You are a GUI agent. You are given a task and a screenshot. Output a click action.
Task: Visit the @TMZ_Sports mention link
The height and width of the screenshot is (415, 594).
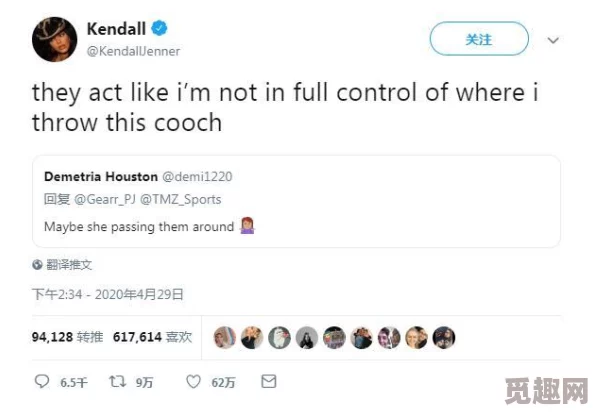coord(181,199)
